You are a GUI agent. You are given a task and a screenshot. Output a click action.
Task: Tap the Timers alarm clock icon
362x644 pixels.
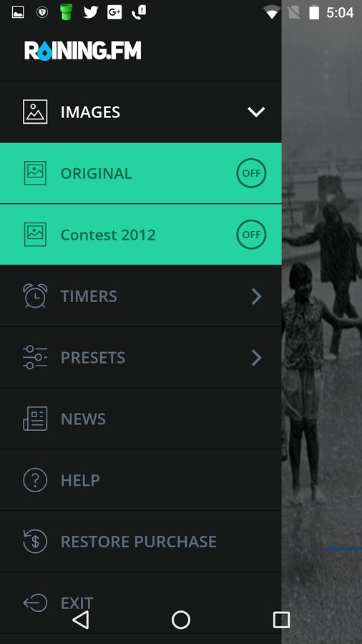[x=35, y=296]
